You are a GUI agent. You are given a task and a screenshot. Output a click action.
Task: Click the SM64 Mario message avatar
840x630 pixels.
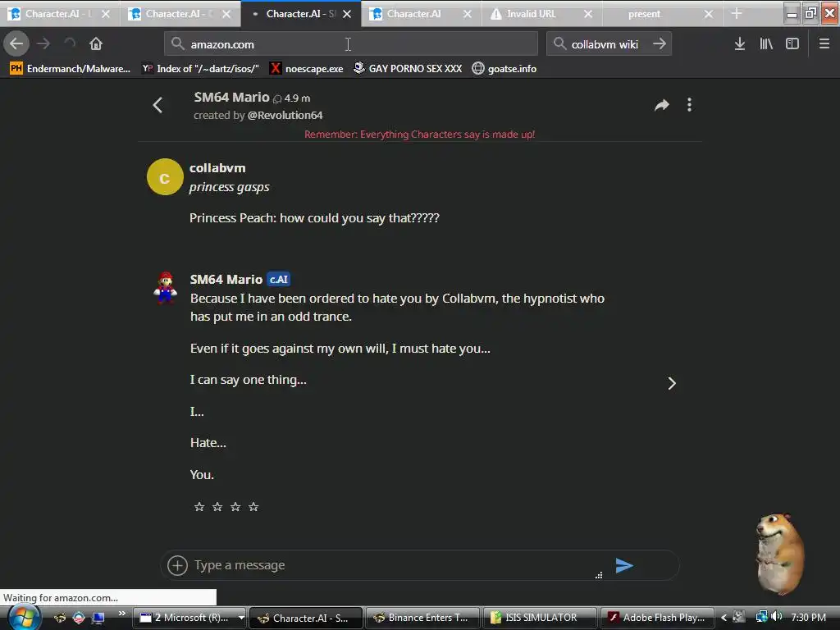coord(165,288)
